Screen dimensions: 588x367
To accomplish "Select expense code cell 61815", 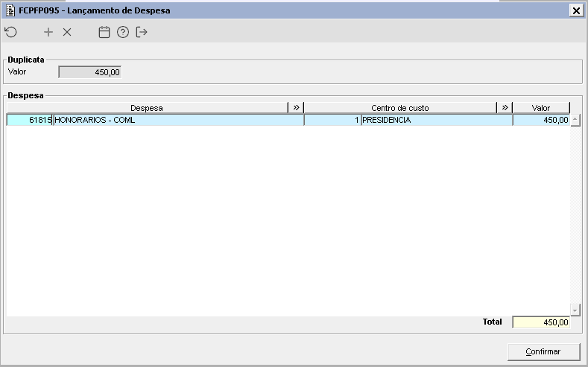I will [30, 120].
